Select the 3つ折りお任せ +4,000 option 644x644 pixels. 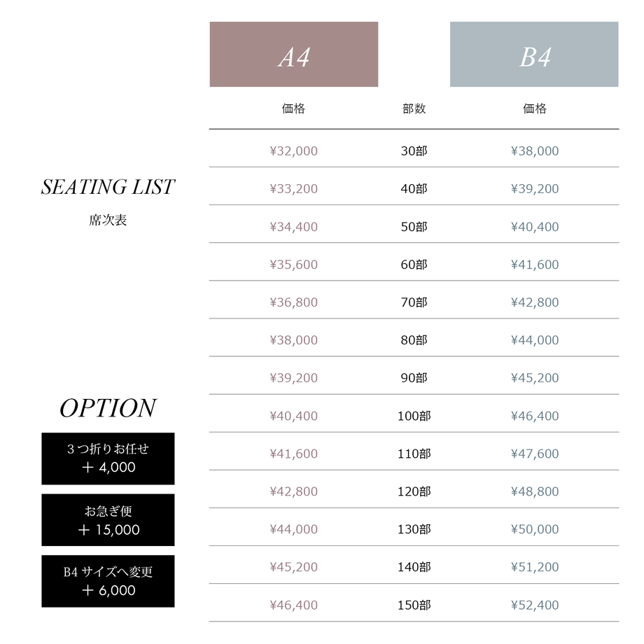108,458
